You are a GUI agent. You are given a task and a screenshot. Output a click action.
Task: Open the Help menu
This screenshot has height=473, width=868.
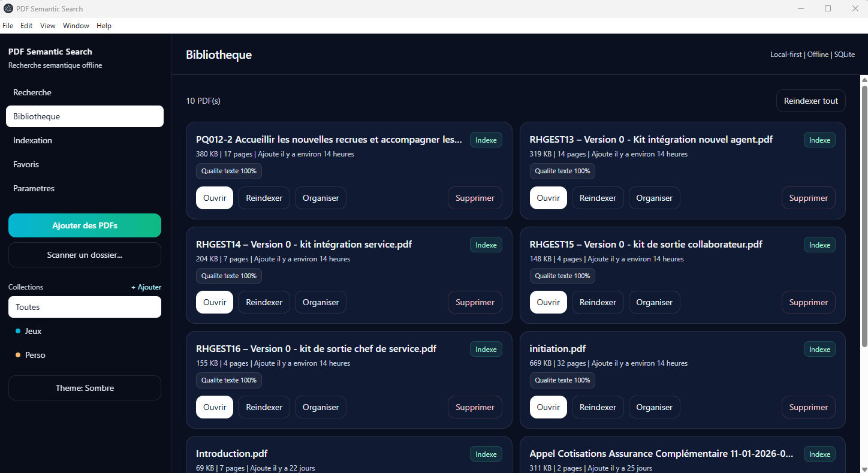(104, 26)
